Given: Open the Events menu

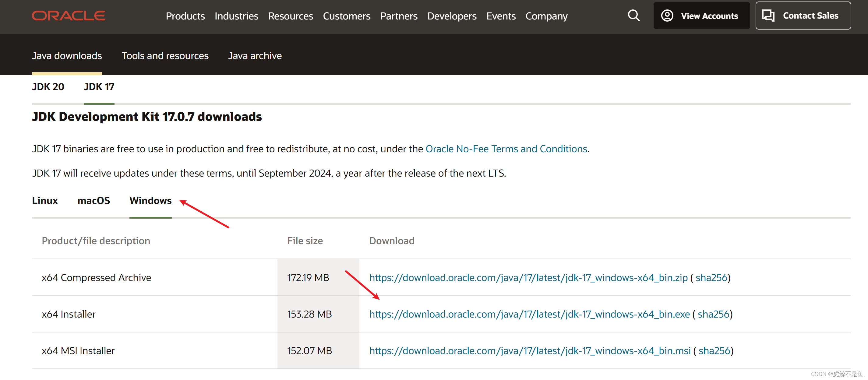Looking at the screenshot, I should 501,16.
